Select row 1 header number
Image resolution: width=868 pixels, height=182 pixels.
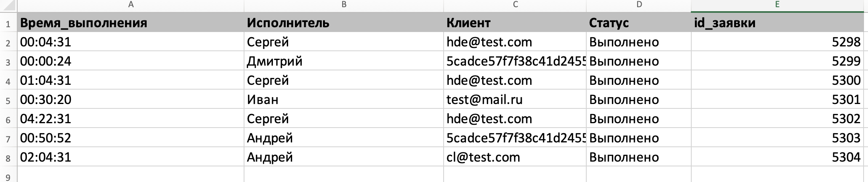8,24
